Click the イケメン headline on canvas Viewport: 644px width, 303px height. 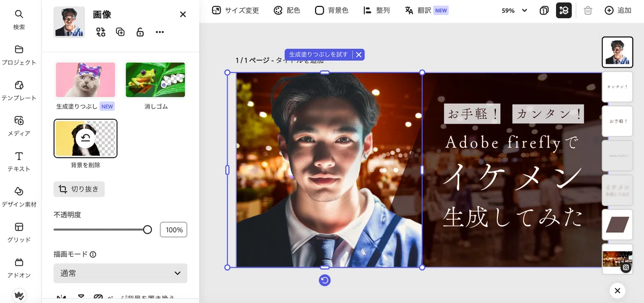513,177
